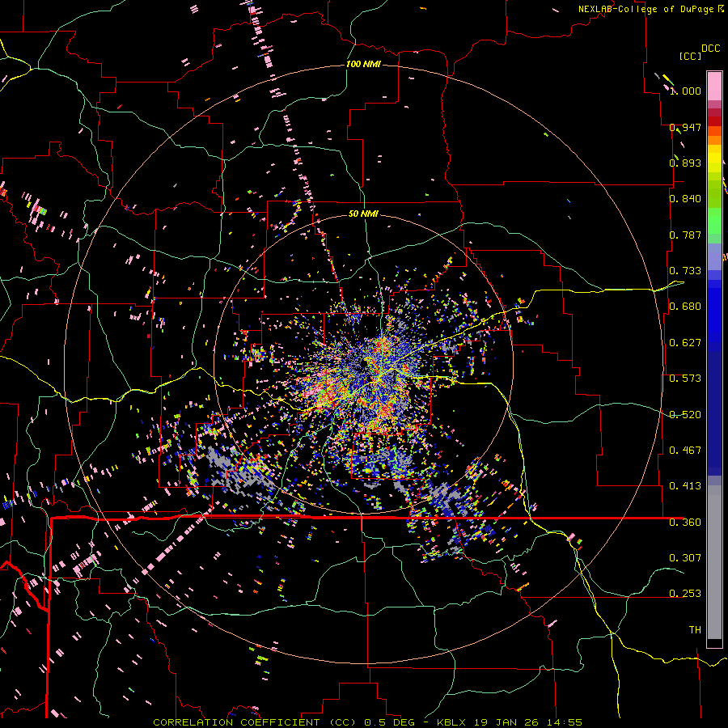Click the 50 NMI range ring label
Screen dimensions: 728x728
[363, 214]
